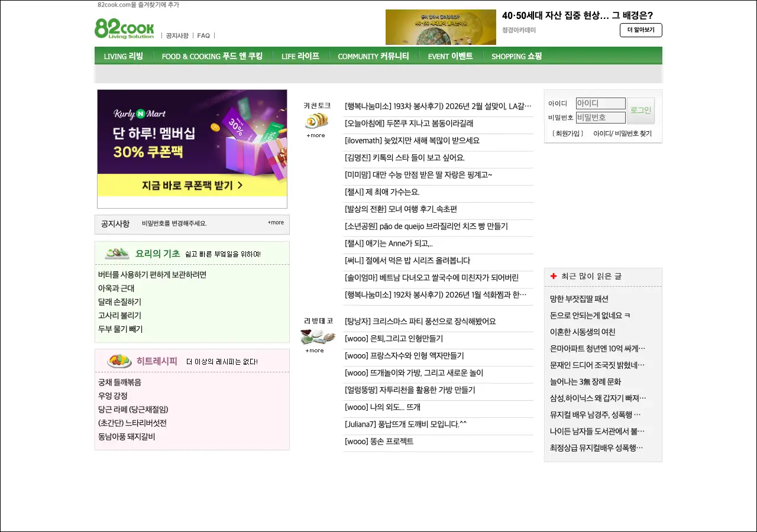Click the 82cook Living Solution logo
This screenshot has height=532, width=757.
click(124, 28)
